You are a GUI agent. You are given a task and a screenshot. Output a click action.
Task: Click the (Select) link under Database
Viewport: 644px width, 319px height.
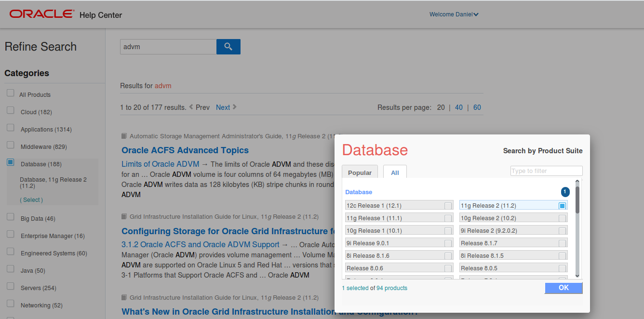[31, 200]
